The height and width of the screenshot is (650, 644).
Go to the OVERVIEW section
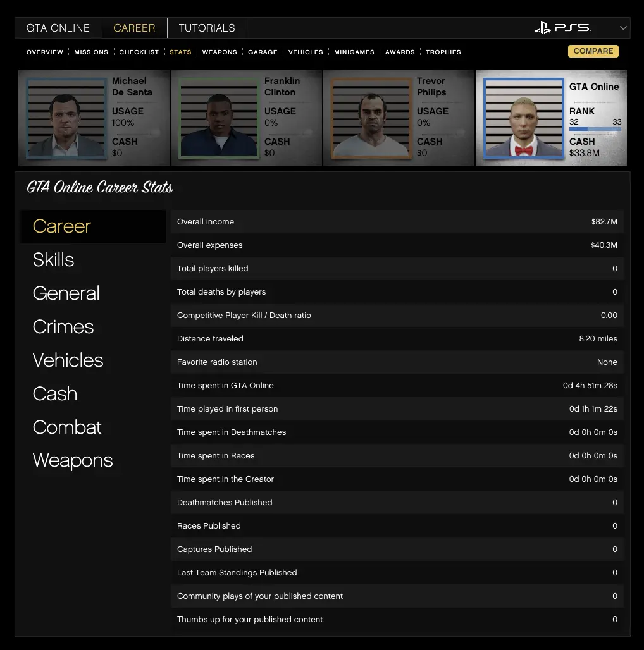tap(45, 52)
